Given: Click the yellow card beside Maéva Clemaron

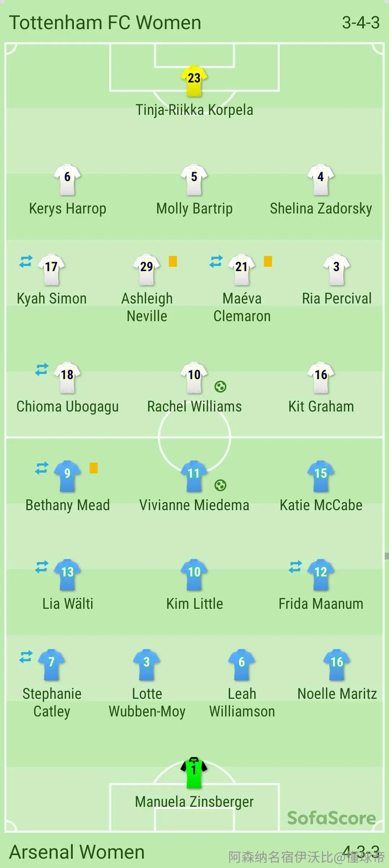Looking at the screenshot, I should pyautogui.click(x=268, y=261).
